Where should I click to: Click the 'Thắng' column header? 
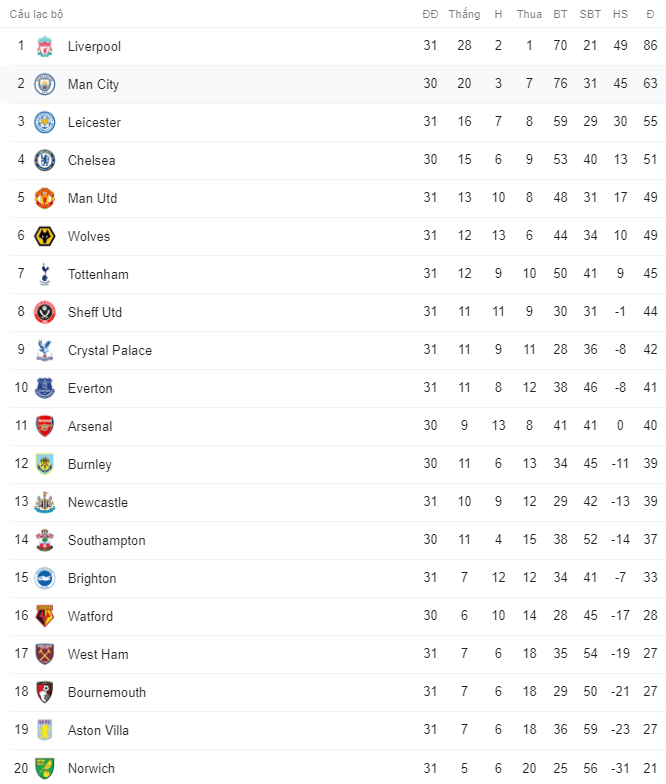pos(464,14)
